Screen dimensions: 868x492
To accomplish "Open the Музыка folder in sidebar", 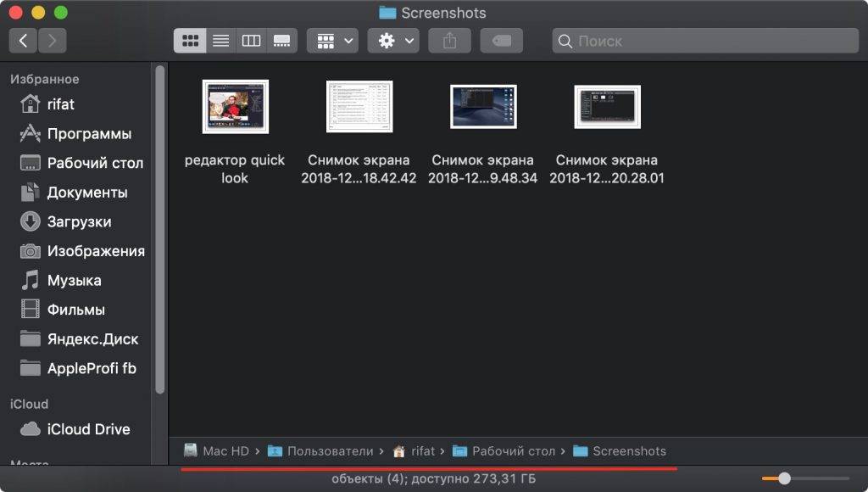I will [74, 280].
